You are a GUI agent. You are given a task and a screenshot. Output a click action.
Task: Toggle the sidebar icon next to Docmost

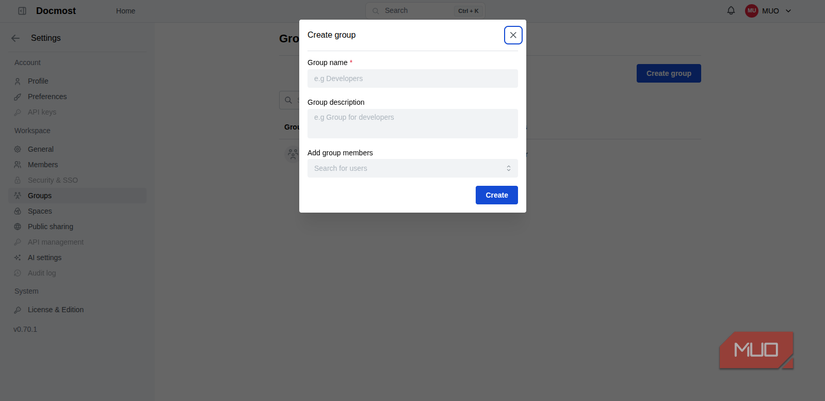[x=22, y=11]
